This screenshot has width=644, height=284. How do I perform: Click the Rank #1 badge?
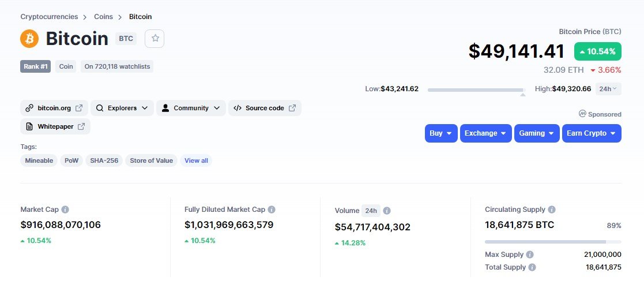[35, 66]
